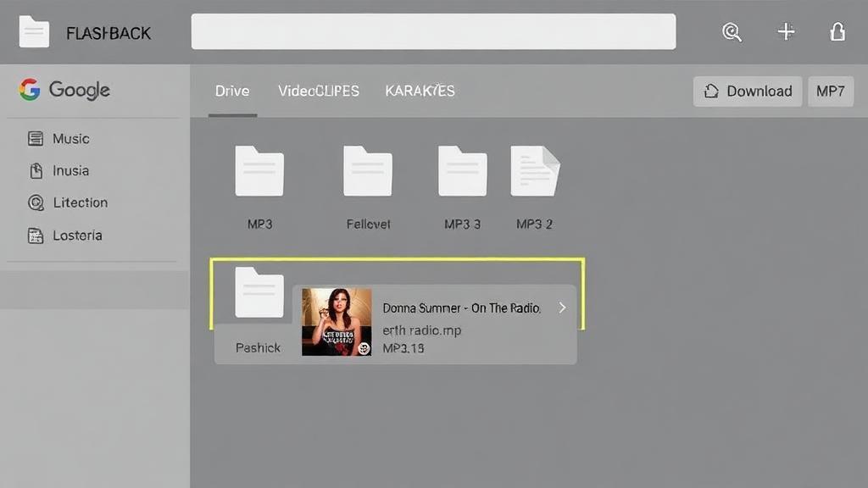Switch to the Drive tab
The image size is (868, 488).
click(x=232, y=91)
